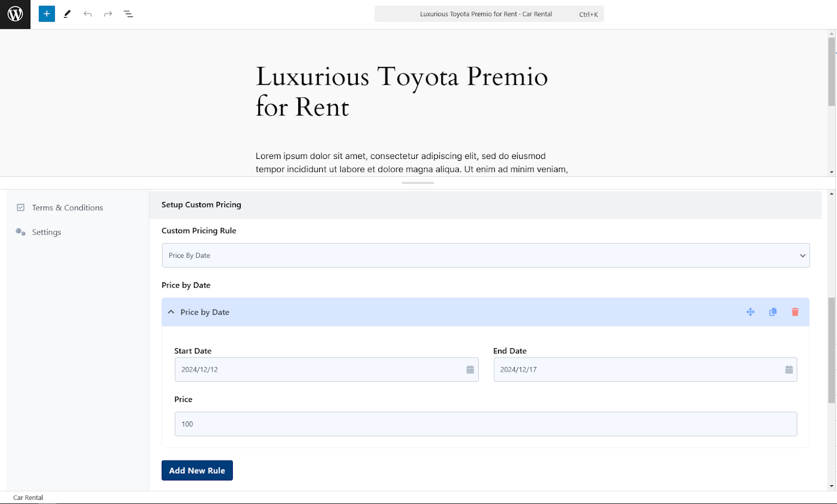Screen dimensions: 837x504
Task: Click the Redo arrow icon
Action: coord(108,14)
